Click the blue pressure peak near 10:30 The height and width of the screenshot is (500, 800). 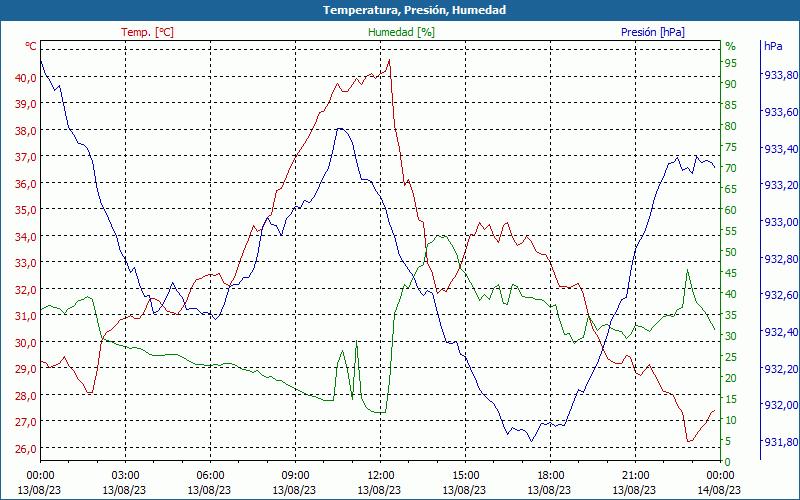point(340,129)
